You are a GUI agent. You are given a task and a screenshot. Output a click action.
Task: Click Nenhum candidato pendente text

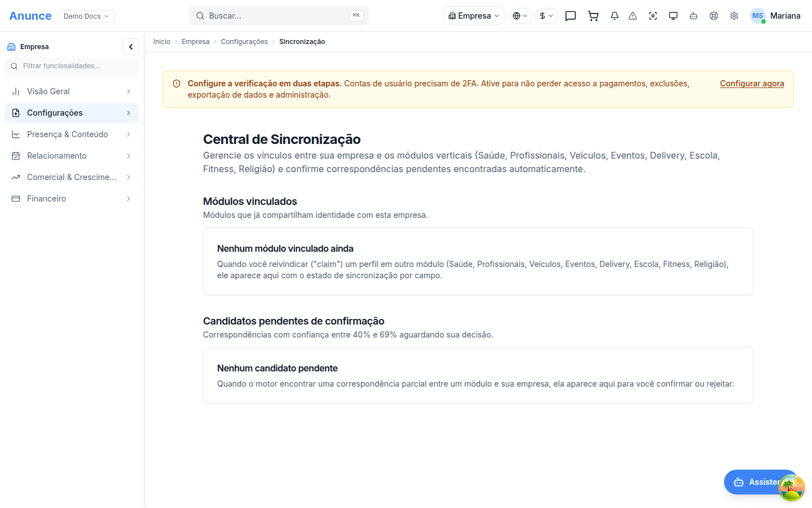pos(277,368)
